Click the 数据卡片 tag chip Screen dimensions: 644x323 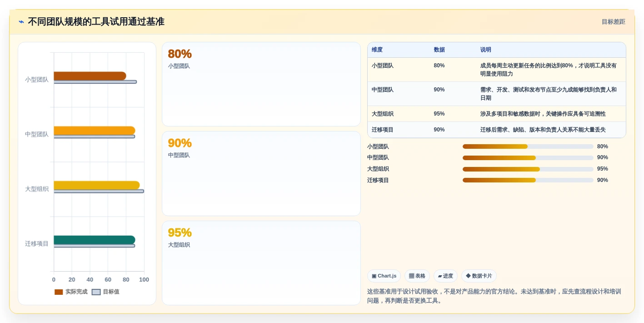click(479, 276)
